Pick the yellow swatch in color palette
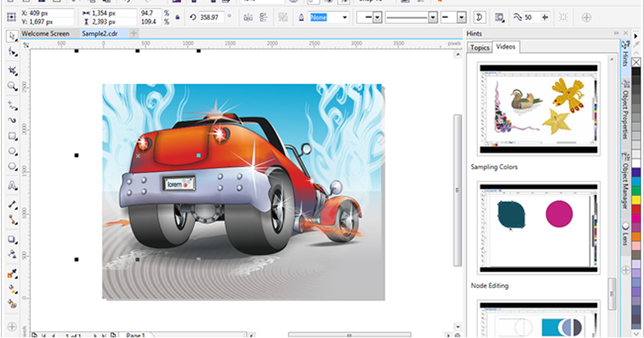The width and height of the screenshot is (644, 338). click(x=636, y=200)
